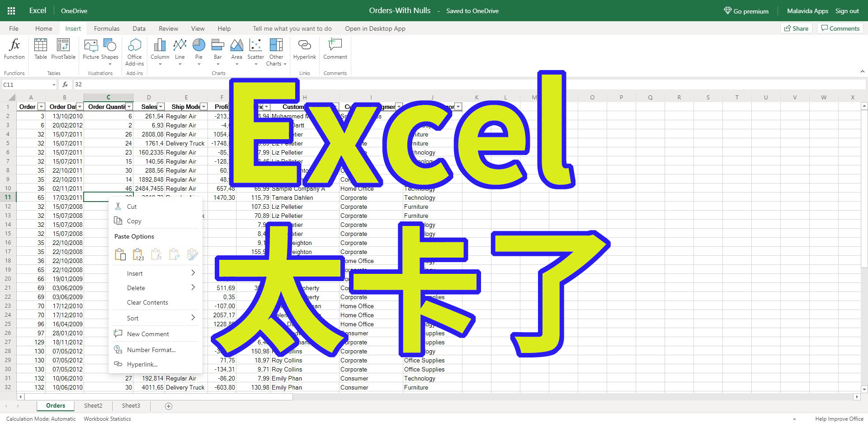The width and height of the screenshot is (868, 423).
Task: Insert a Pie chart
Action: pyautogui.click(x=199, y=52)
